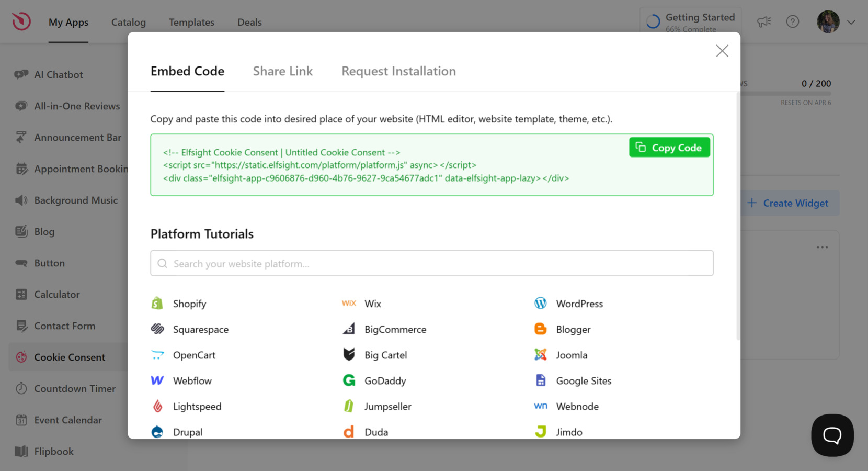
Task: Click the help question mark icon
Action: [x=793, y=22]
